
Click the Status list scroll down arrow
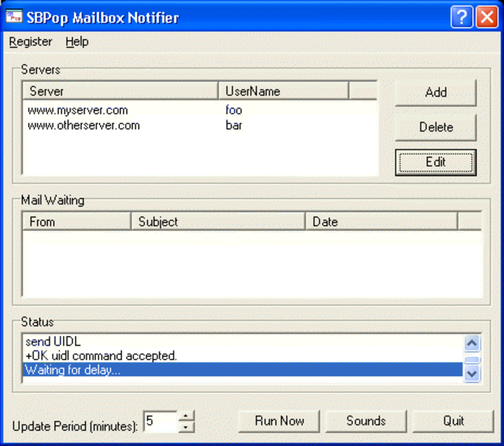pyautogui.click(x=472, y=374)
